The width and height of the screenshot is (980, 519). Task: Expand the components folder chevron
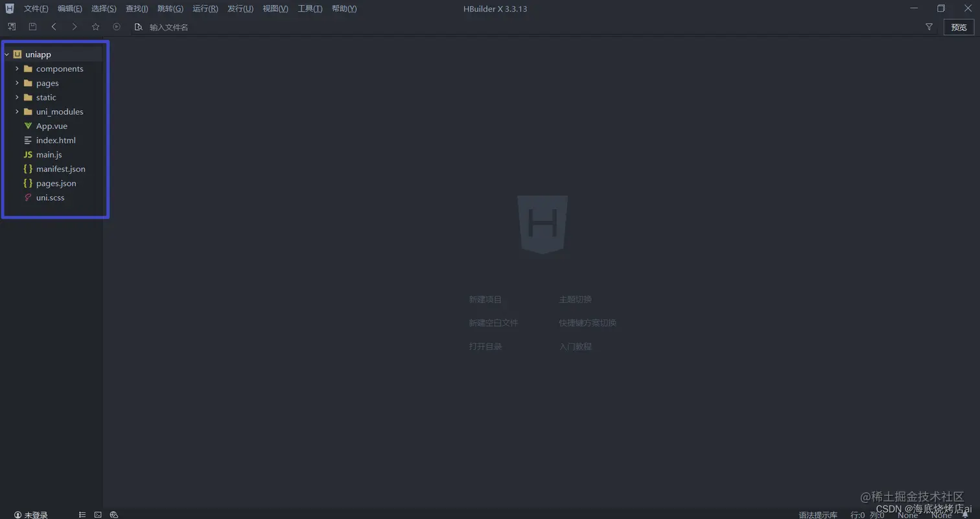17,69
